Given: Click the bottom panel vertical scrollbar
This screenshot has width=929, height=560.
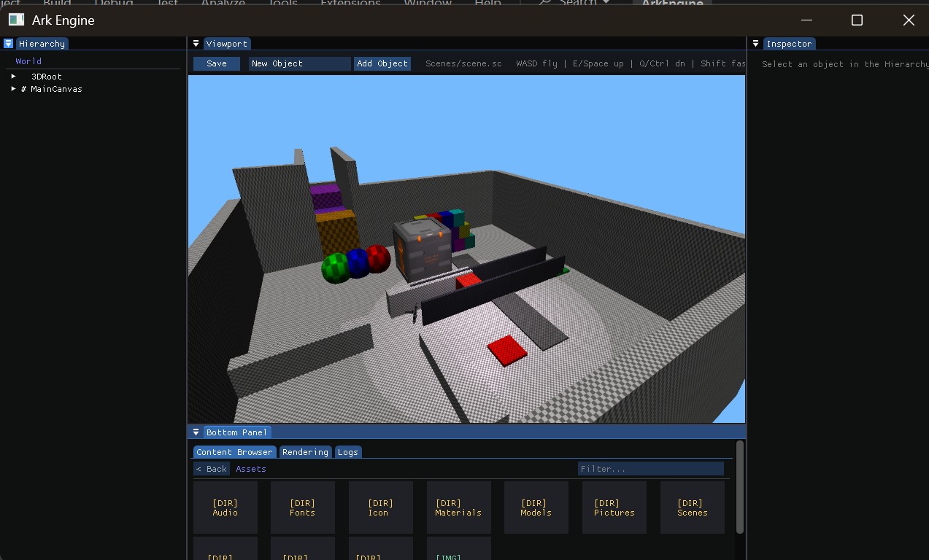Looking at the screenshot, I should pos(740,486).
